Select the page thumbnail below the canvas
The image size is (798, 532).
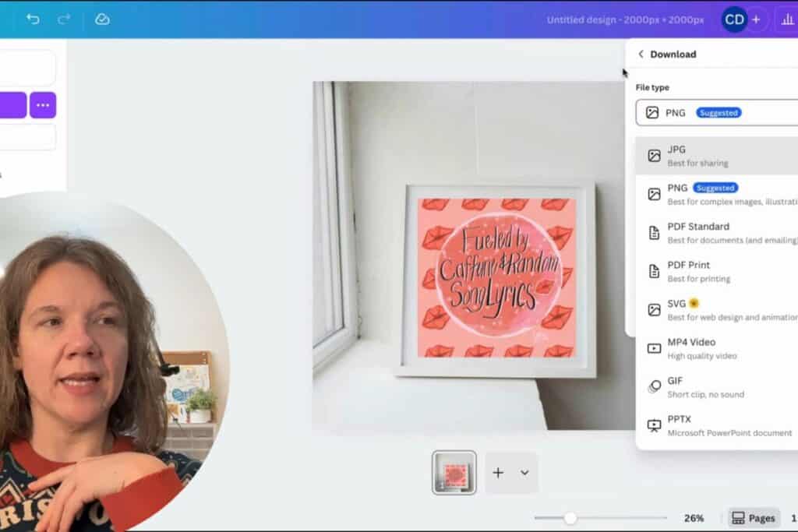click(453, 471)
